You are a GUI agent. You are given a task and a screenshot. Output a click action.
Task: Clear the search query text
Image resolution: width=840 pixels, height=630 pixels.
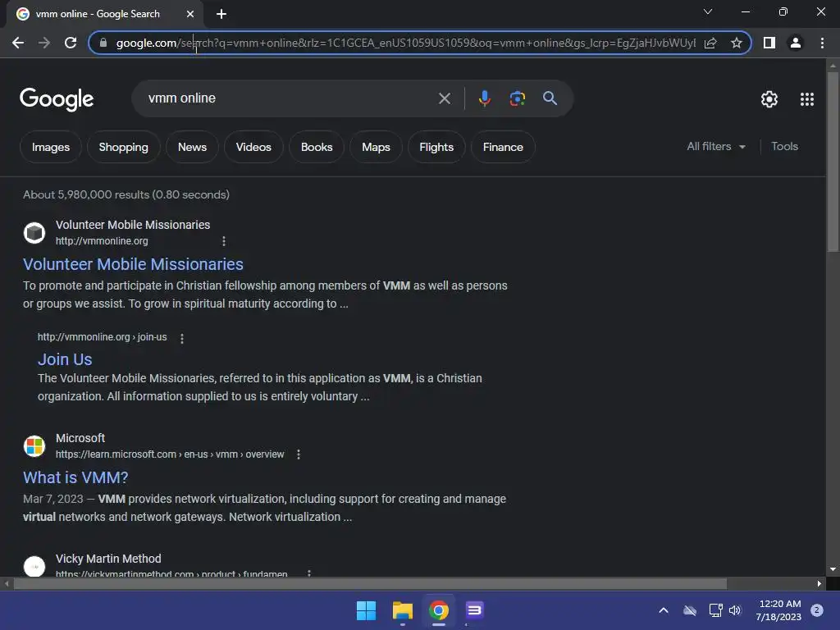[444, 98]
